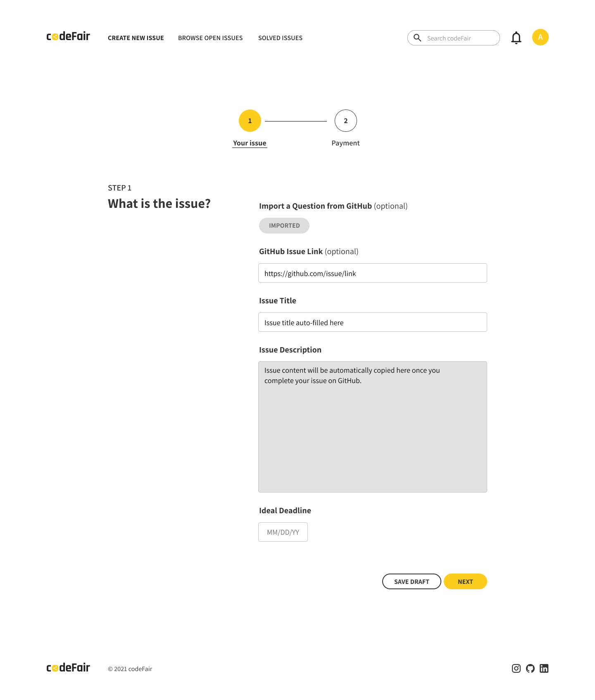Open the GitHub footer icon
Image resolution: width=595 pixels, height=700 pixels.
point(530,668)
